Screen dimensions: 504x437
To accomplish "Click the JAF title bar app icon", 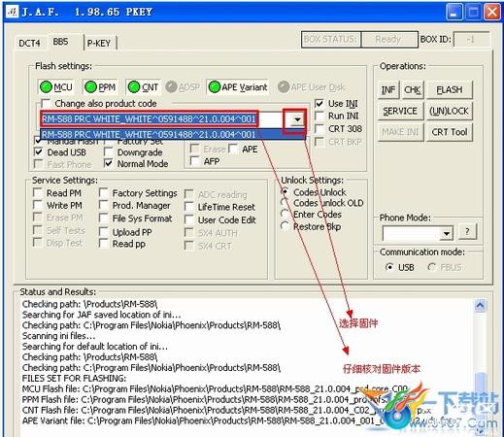I will [13, 12].
